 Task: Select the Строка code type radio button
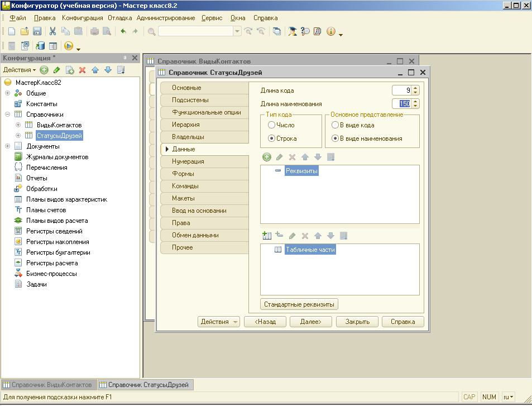[272, 138]
